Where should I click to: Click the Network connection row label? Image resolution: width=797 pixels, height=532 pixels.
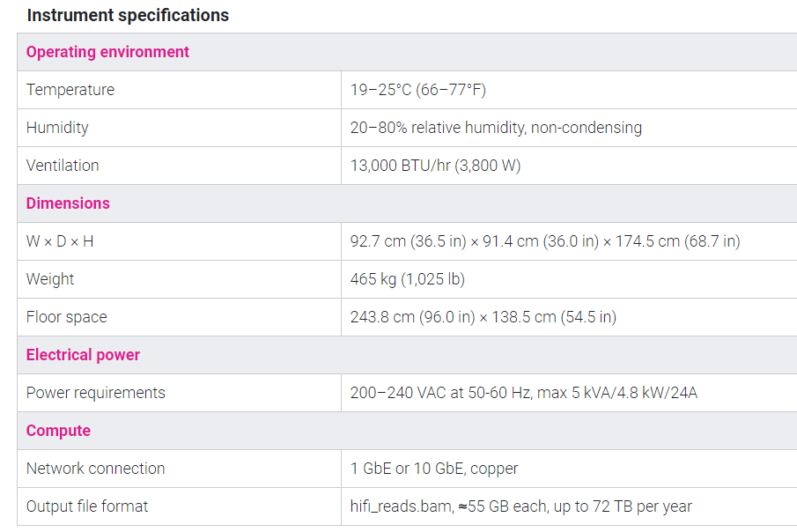(96, 469)
